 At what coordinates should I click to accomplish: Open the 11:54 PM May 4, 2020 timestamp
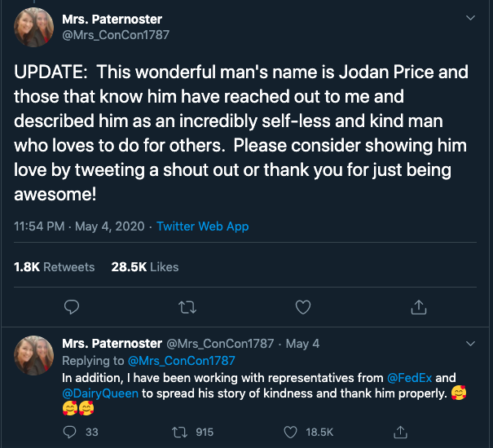click(x=80, y=226)
